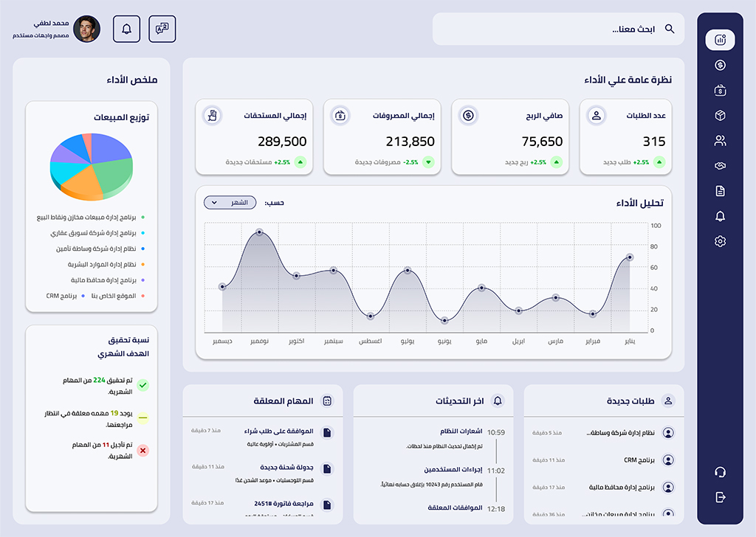Viewport: 756px width, 537px height.
Task: Click the red X postponed tasks indicator
Action: (143, 450)
